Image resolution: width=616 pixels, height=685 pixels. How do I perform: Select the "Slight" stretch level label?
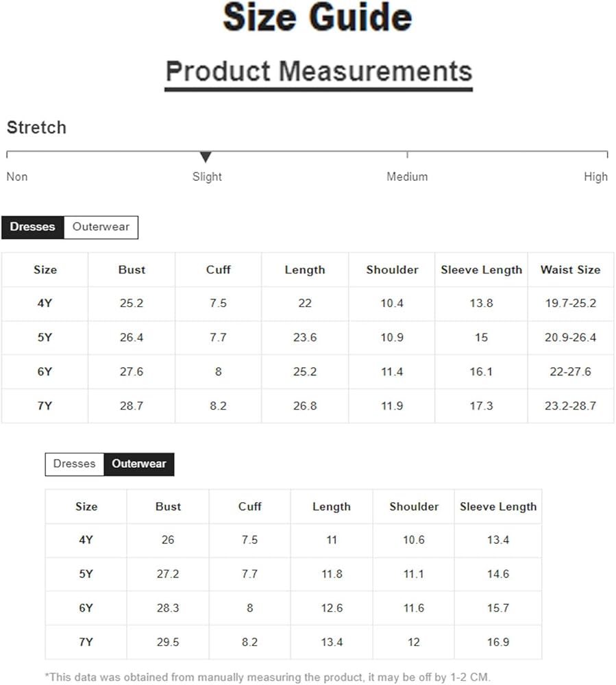click(207, 177)
